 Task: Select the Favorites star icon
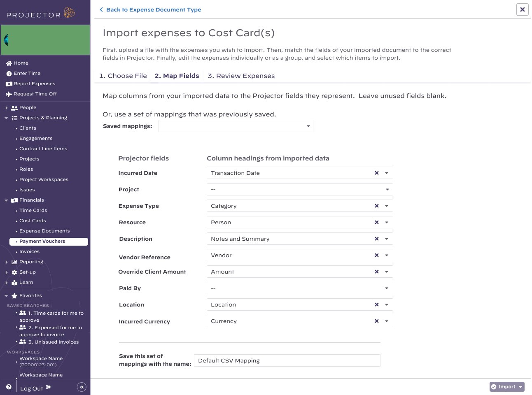click(14, 295)
